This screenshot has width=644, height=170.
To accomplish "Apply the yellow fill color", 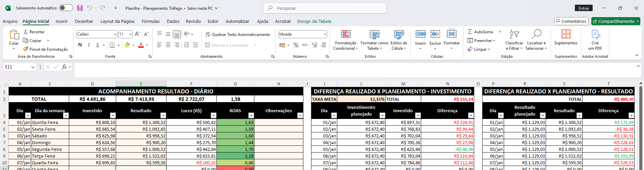I will [127, 45].
